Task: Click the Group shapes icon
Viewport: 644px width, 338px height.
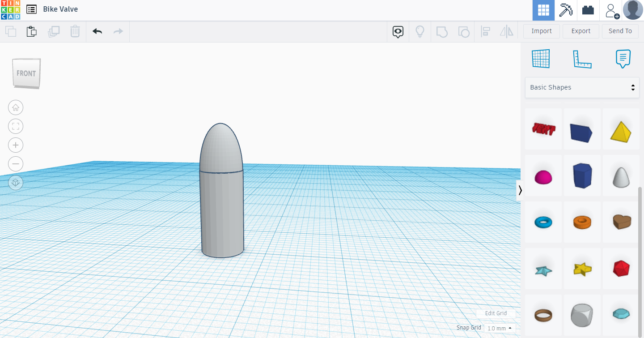Action: coord(442,31)
